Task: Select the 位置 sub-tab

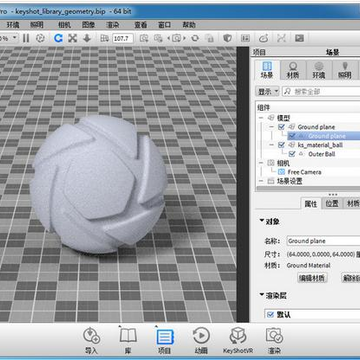Action: coord(332,204)
